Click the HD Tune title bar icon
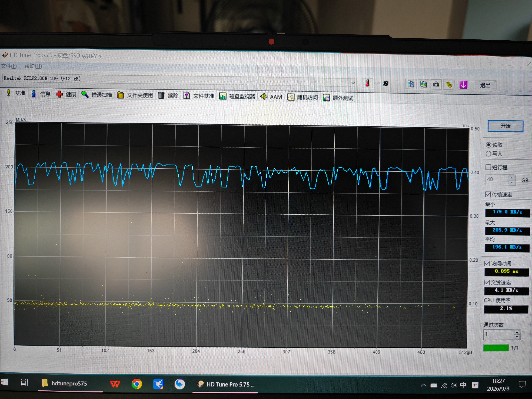The width and height of the screenshot is (532, 399). click(5, 55)
